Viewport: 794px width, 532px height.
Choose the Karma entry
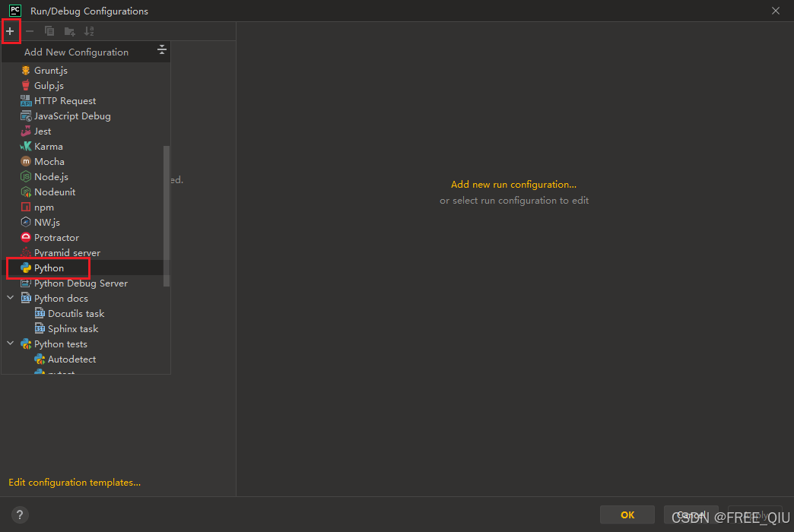tap(49, 146)
